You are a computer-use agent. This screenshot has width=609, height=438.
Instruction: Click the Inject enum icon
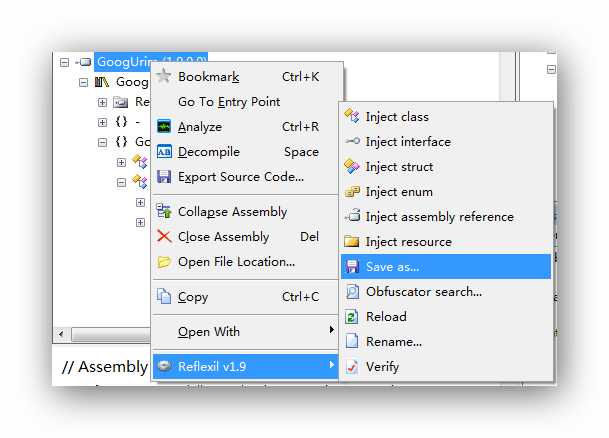coord(352,191)
